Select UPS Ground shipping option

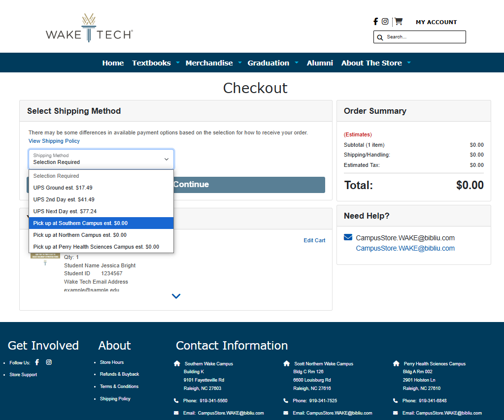[63, 188]
